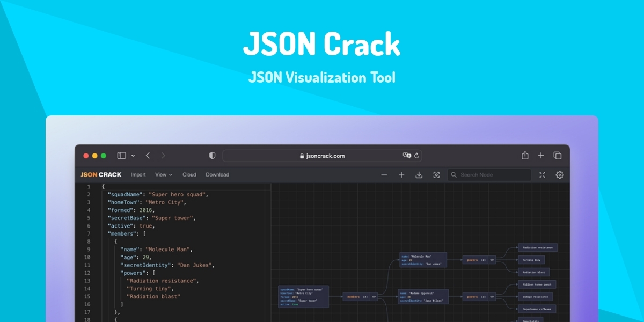Click the "powers": [ editor line
Image resolution: width=644 pixels, height=322 pixels.
coord(138,273)
